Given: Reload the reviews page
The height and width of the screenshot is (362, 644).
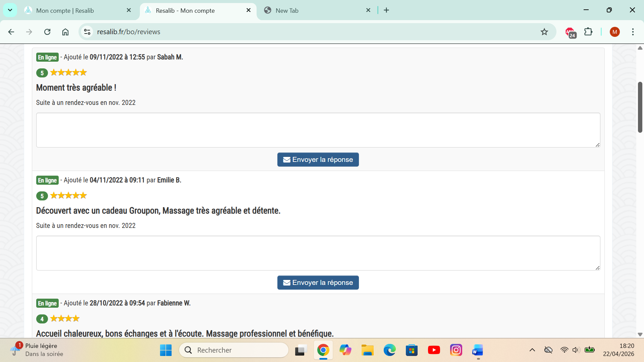Looking at the screenshot, I should 47,32.
